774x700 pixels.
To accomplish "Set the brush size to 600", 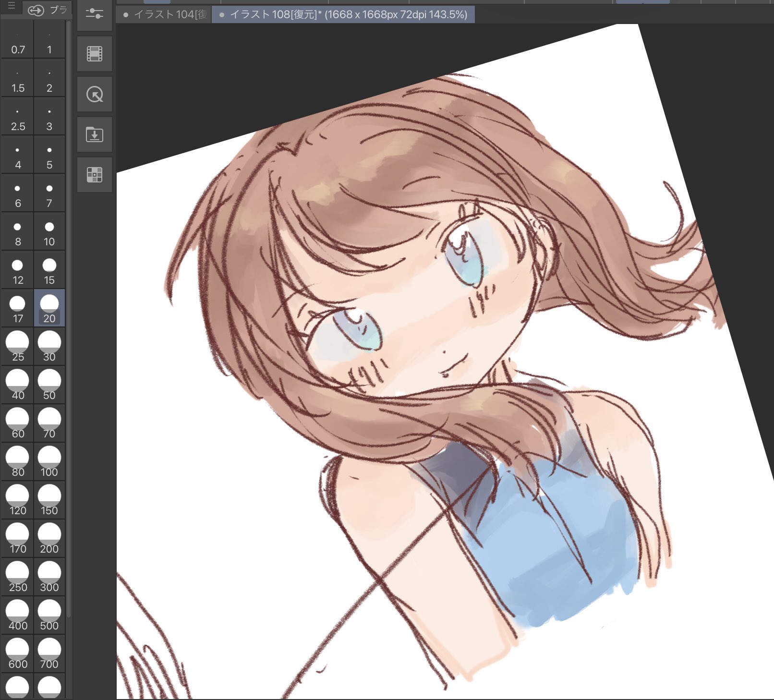I will [x=18, y=654].
